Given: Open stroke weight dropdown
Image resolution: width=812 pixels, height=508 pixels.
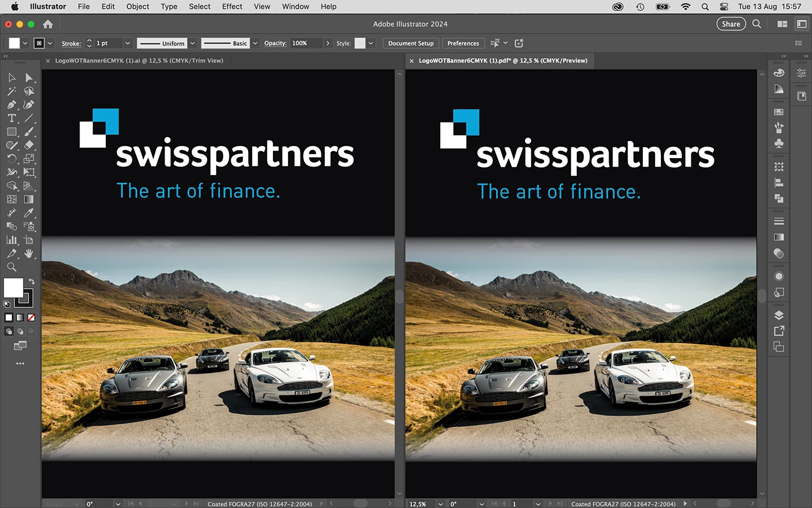Looking at the screenshot, I should 127,43.
